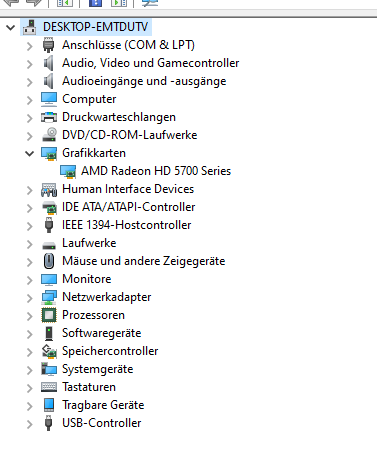This screenshot has height=468, width=377.
Task: Expand the Monitore category
Action: (x=30, y=280)
